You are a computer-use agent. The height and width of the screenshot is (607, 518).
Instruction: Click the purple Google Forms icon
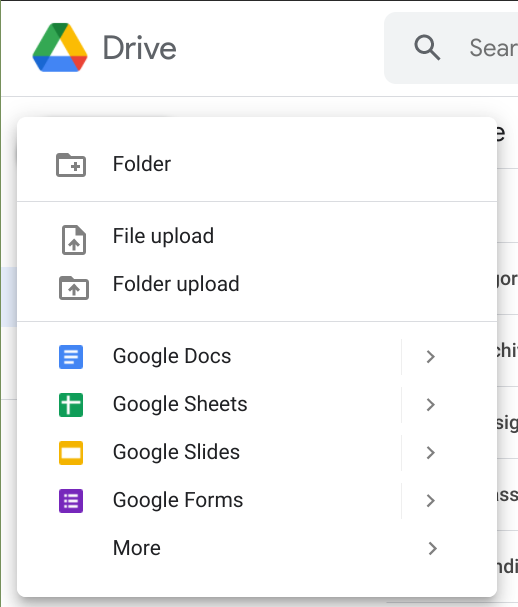(x=71, y=501)
